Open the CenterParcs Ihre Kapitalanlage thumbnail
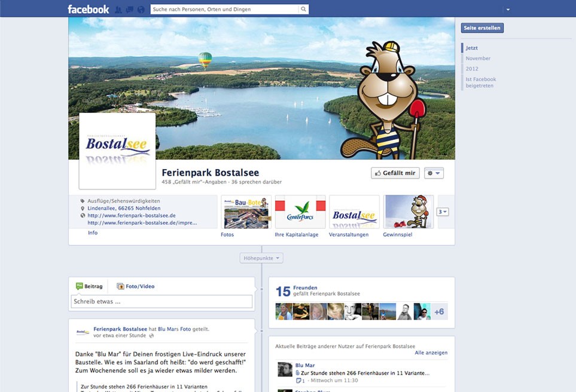Image resolution: width=576 pixels, height=392 pixels. [300, 212]
